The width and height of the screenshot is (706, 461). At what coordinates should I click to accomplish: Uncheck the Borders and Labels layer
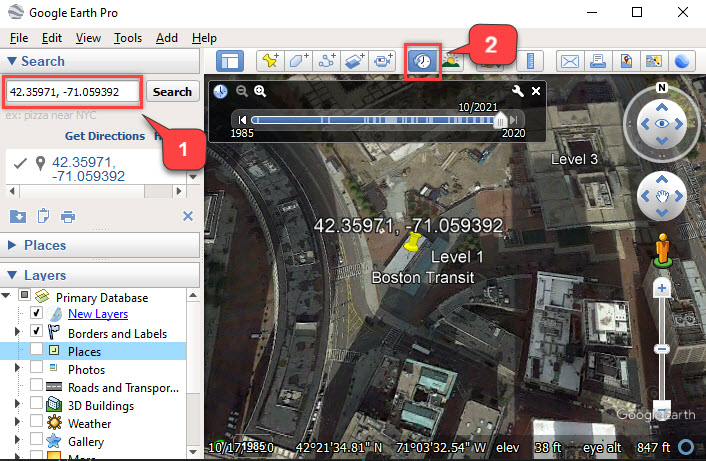[x=36, y=331]
